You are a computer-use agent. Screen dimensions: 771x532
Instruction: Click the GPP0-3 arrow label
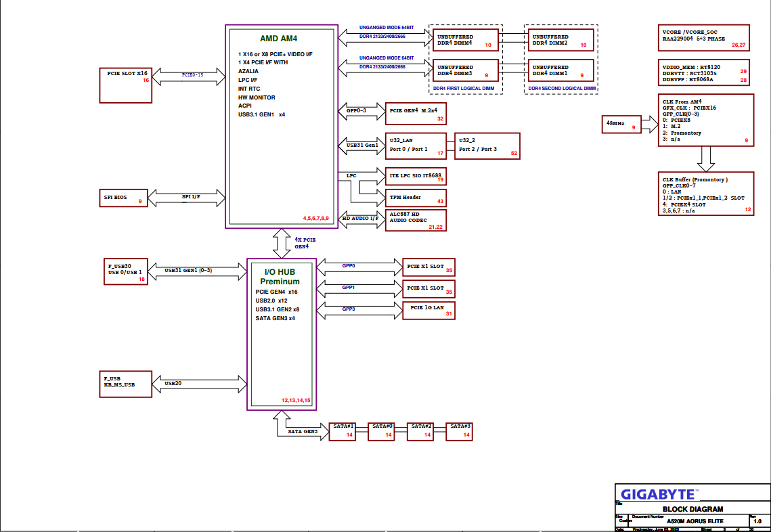(x=356, y=110)
